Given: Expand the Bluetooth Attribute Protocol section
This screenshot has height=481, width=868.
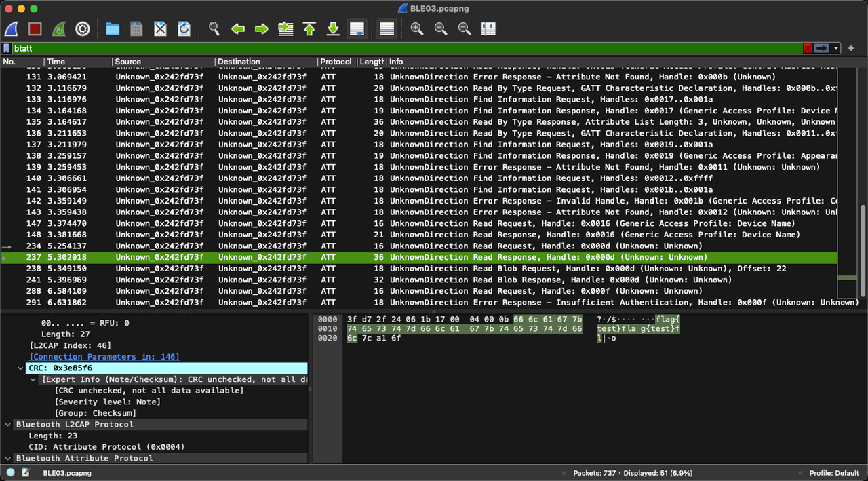Looking at the screenshot, I should (x=8, y=458).
